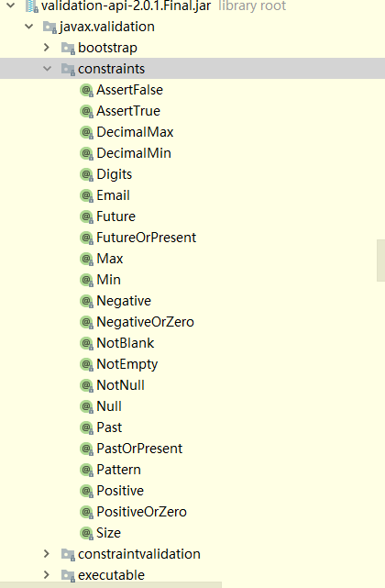Select the NegativeOrZero annotation entry
This screenshot has width=385, height=588.
(145, 322)
